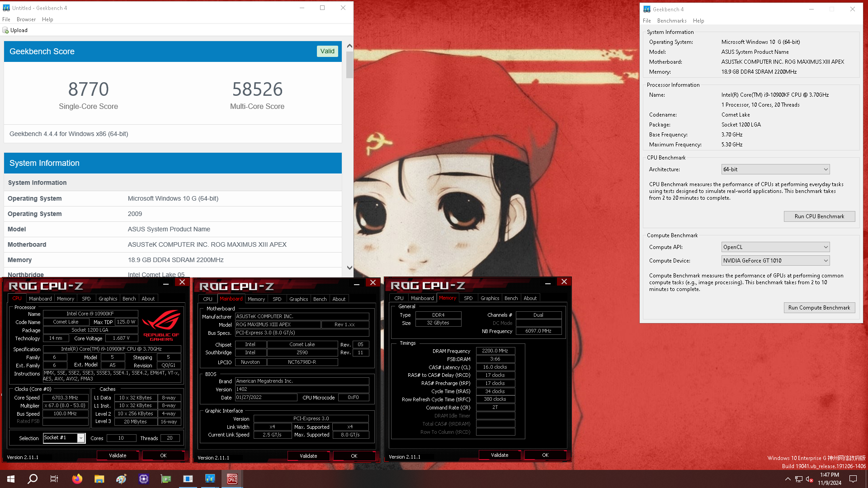Image resolution: width=868 pixels, height=488 pixels.
Task: Click the 58526 multi-core score
Action: click(257, 89)
